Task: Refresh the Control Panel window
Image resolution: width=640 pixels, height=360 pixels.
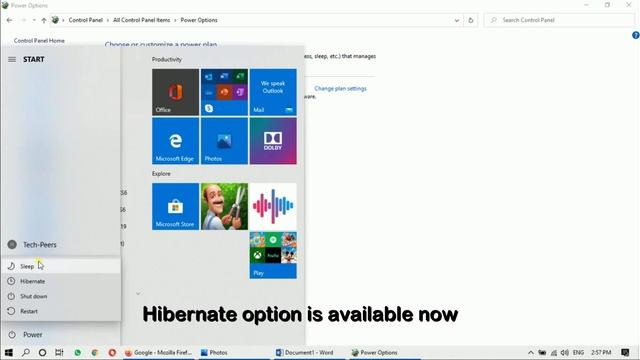Action: coord(471,20)
